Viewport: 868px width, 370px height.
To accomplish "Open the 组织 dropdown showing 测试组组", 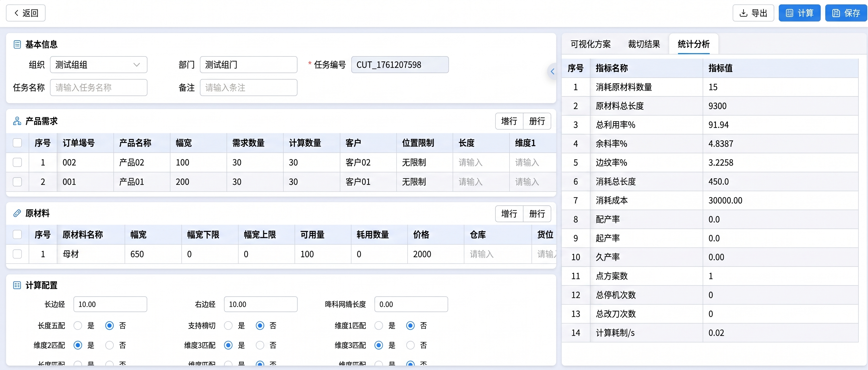I will (x=99, y=65).
